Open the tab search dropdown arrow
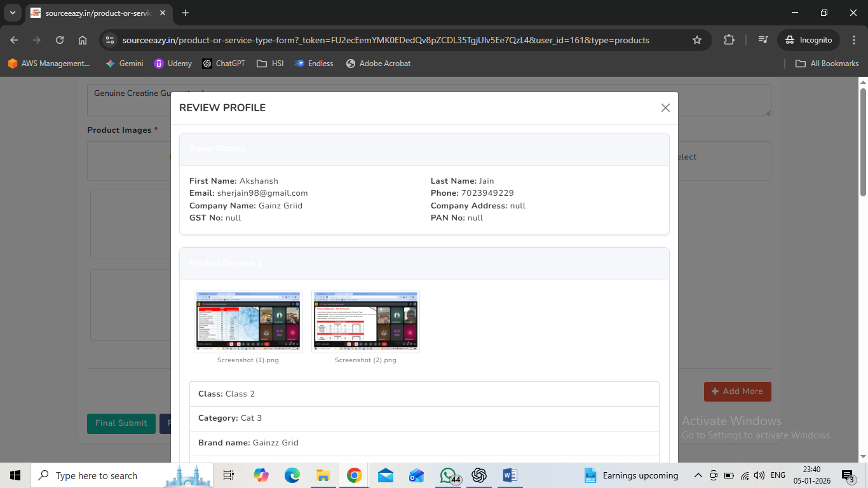The image size is (868, 488). pos(12,13)
